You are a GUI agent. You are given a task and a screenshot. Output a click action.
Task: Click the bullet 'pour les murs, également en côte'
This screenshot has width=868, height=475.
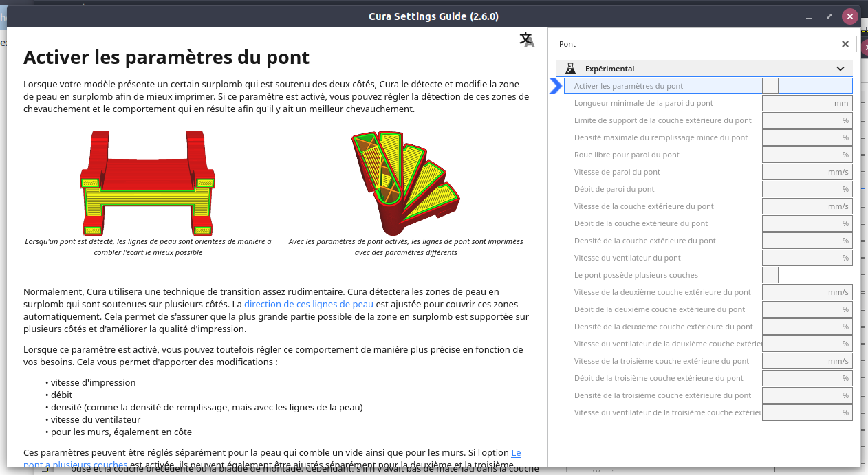(122, 432)
